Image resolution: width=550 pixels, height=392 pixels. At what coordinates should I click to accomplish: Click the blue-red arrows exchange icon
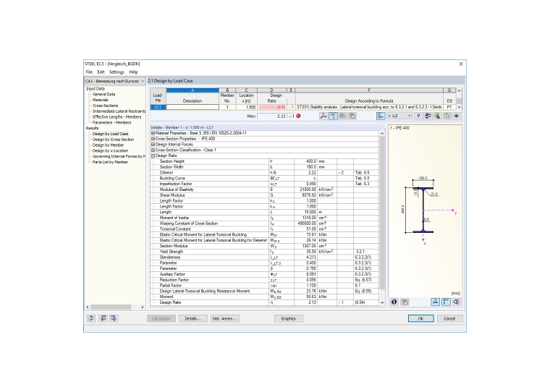point(428,116)
